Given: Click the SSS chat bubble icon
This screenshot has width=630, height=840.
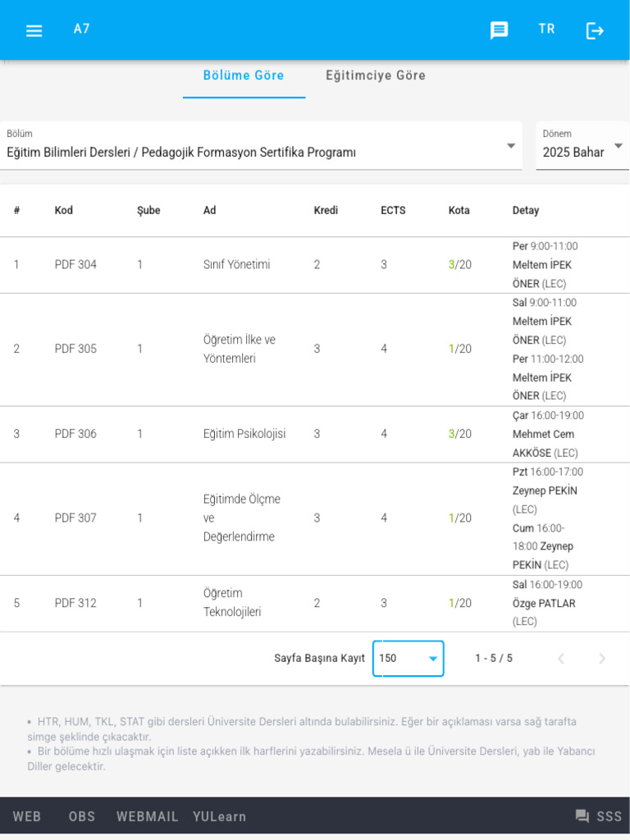Looking at the screenshot, I should (x=582, y=816).
